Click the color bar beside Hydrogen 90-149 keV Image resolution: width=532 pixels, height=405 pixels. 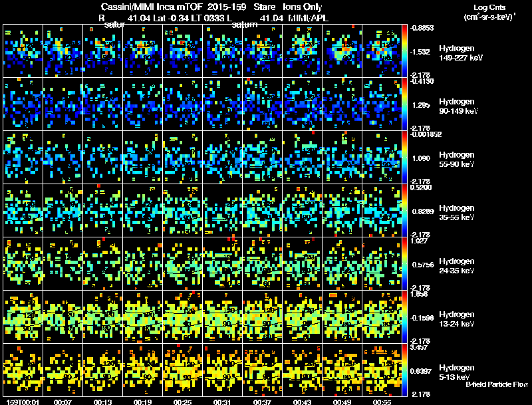click(404, 104)
